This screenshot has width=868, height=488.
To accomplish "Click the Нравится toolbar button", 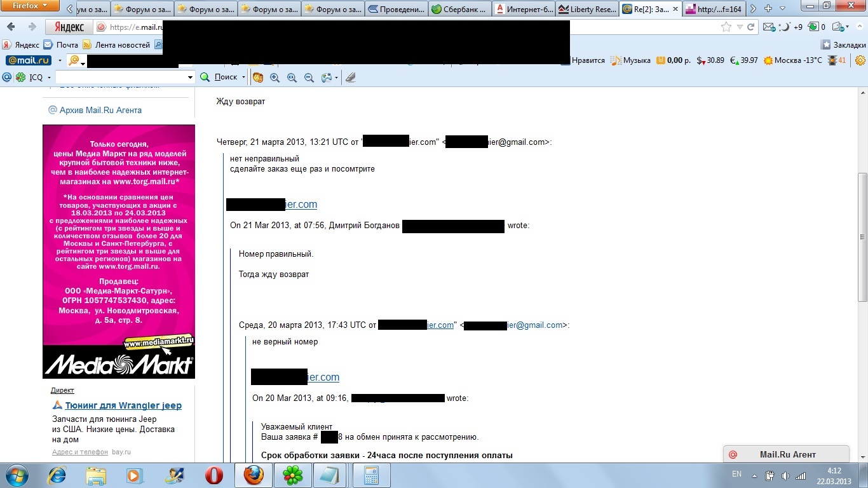I will [584, 60].
